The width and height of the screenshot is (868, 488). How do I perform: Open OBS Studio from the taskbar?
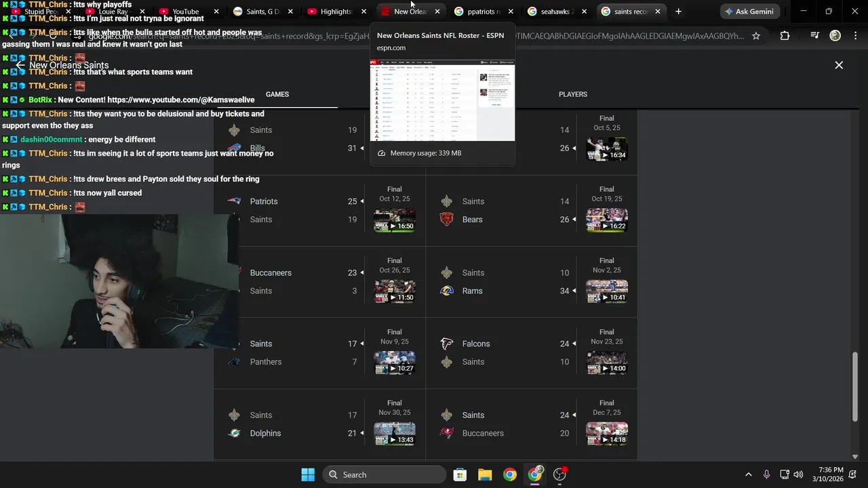point(559,474)
